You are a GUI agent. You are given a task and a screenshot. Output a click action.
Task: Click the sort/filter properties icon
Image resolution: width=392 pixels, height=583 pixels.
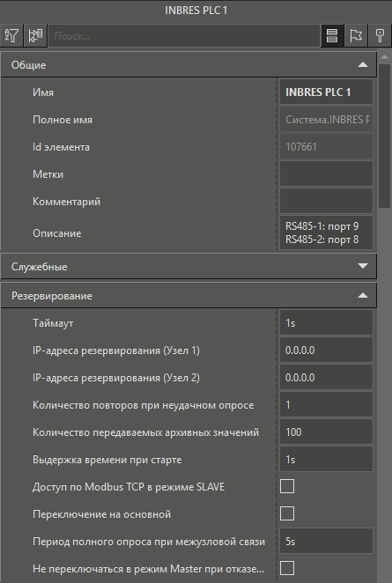[x=12, y=36]
